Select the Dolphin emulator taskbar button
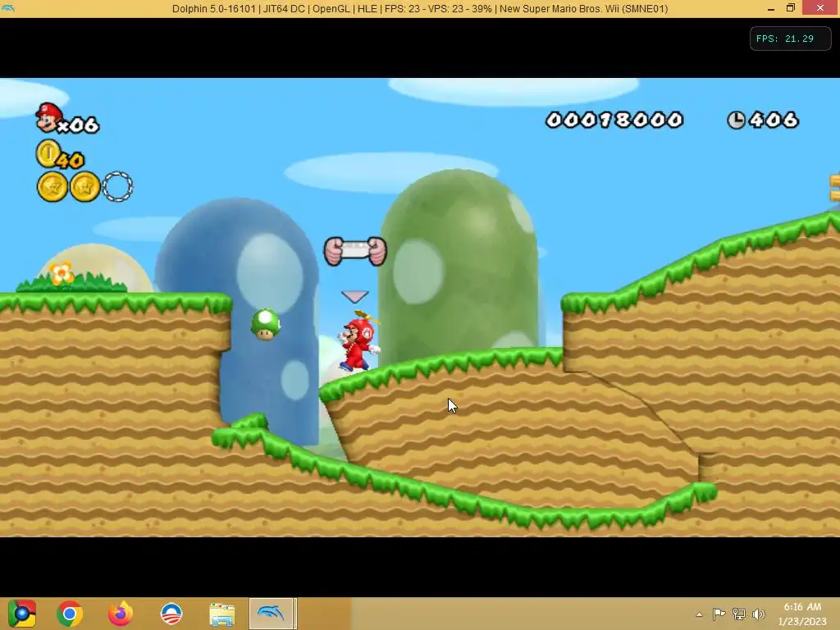The width and height of the screenshot is (840, 630). click(272, 614)
